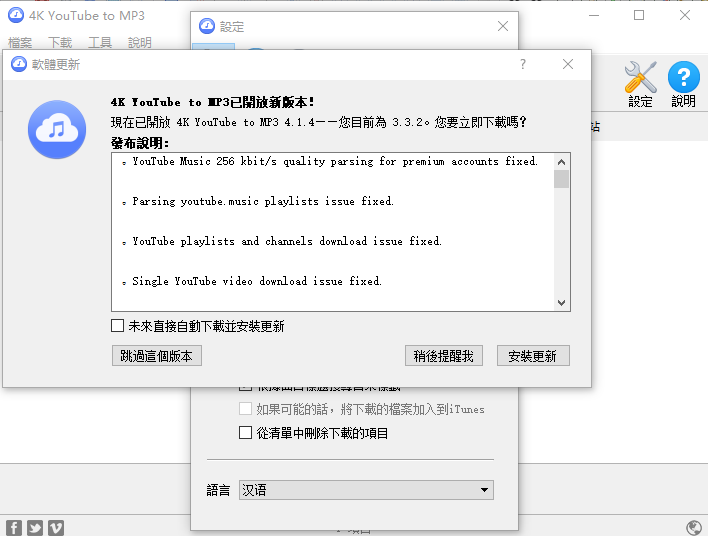This screenshot has height=536, width=708.
Task: Click the 安裝更新 button
Action: [533, 356]
